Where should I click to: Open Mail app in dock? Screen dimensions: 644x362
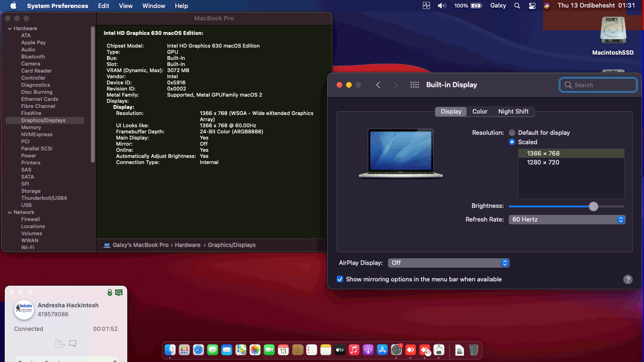point(227,350)
